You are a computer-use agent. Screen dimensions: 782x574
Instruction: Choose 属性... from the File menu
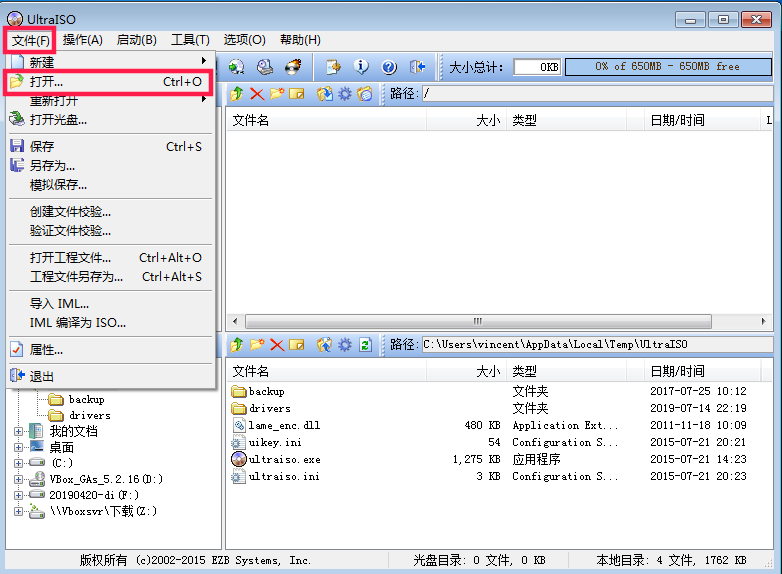pos(110,350)
